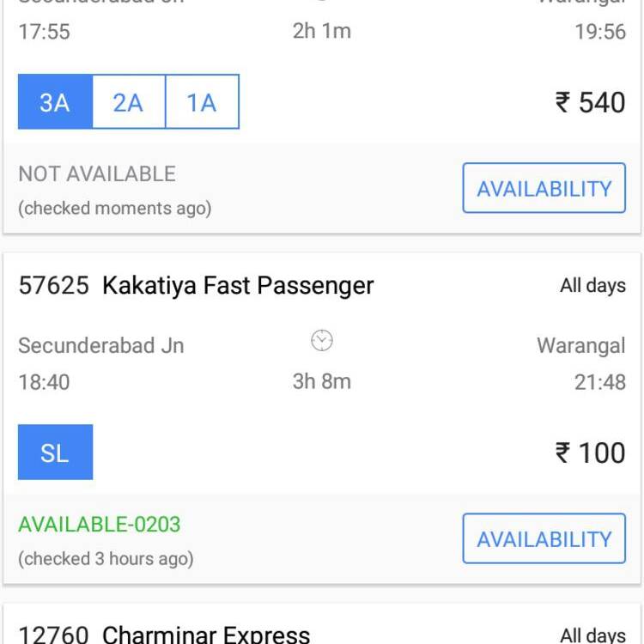Tap the ₹ 100 fare amount

pos(590,453)
